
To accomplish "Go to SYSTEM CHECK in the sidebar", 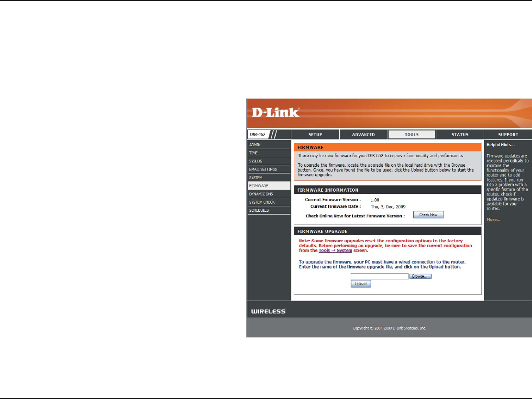I will pos(269,202).
